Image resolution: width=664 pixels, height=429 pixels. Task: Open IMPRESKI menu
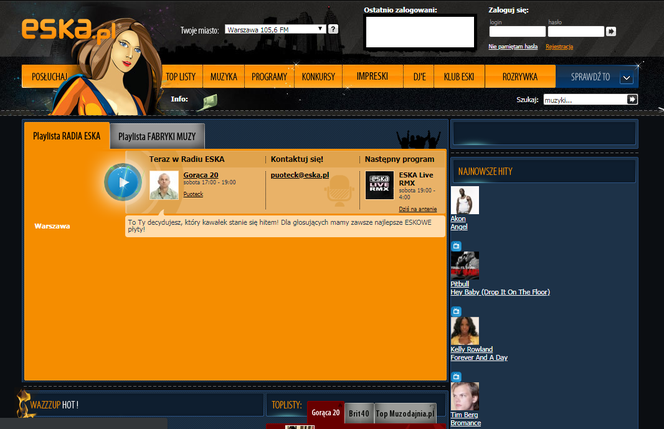point(373,77)
